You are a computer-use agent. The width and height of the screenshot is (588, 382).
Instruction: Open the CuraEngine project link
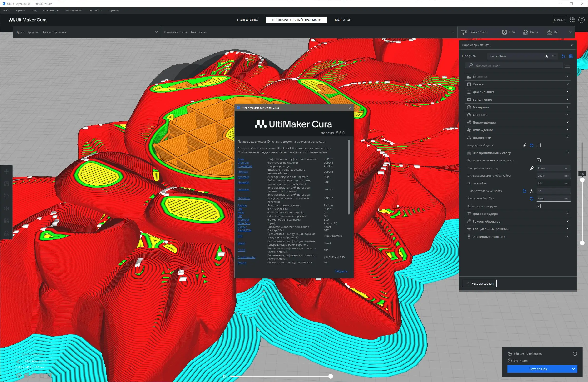pos(245,166)
